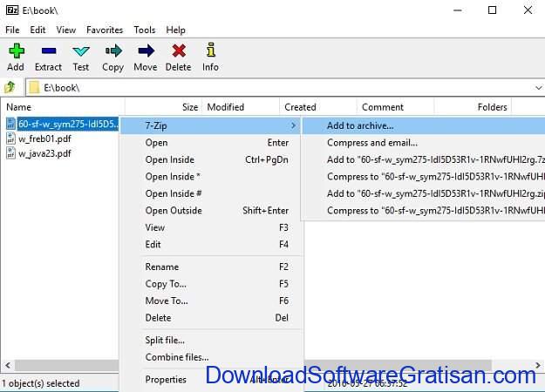This screenshot has width=545, height=392.
Task: Open the File menu
Action: coord(12,30)
